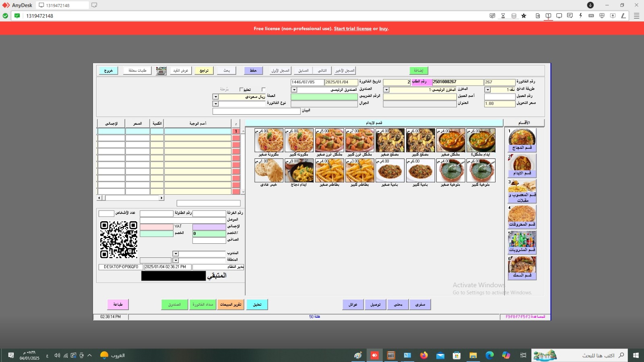Tick the تعليق checkbox
This screenshot has width=644, height=362.
pyautogui.click(x=241, y=90)
